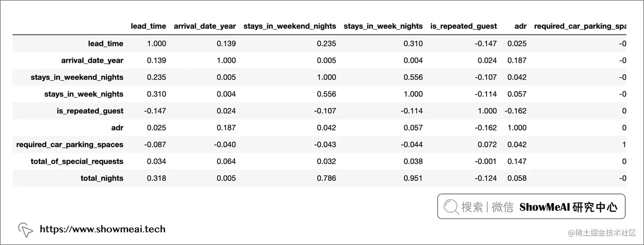The image size is (644, 245).
Task: Select the total_nights row label
Action: click(102, 178)
